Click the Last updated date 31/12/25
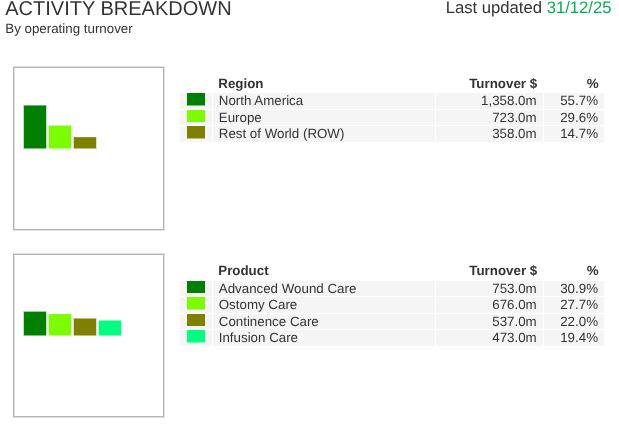 [579, 8]
